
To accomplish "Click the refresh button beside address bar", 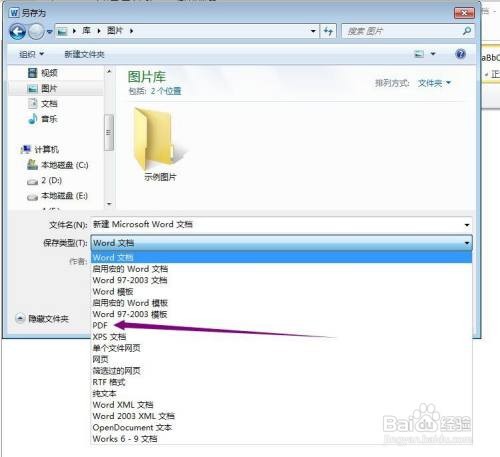I will [x=328, y=31].
